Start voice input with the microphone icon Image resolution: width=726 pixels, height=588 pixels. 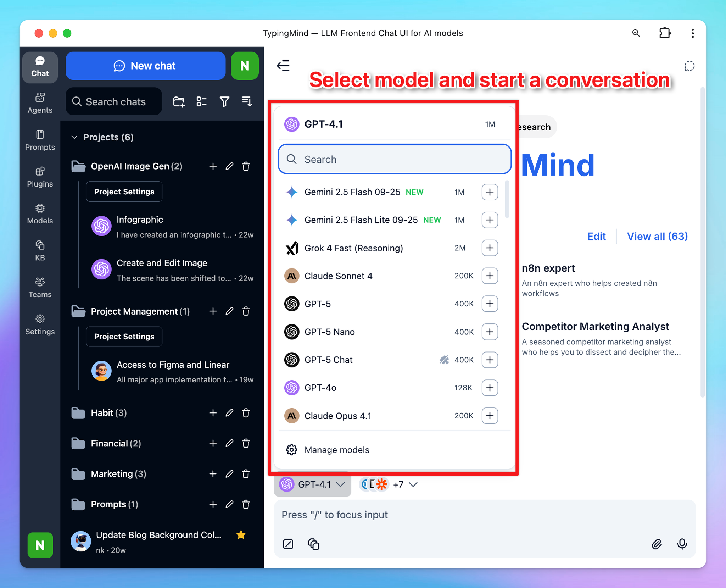(x=682, y=544)
